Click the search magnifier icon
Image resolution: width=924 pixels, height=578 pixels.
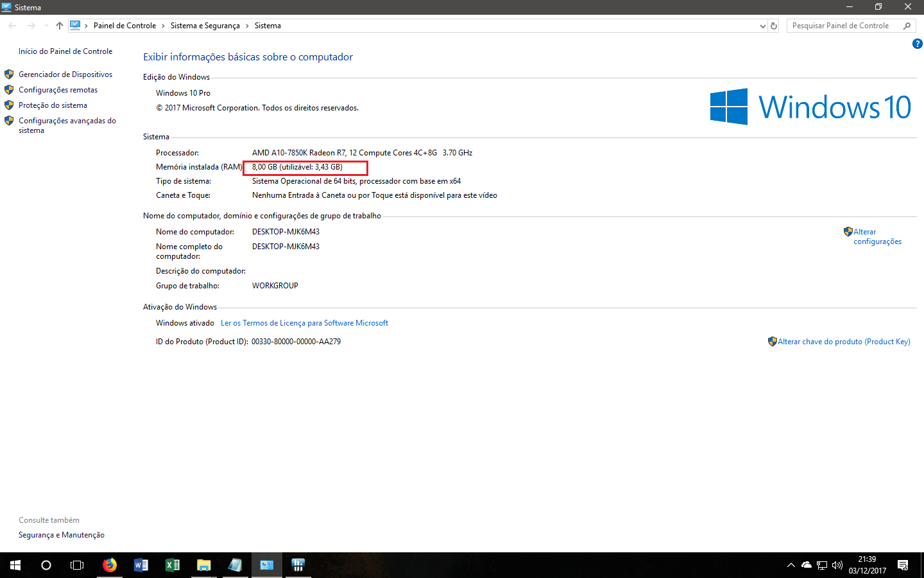(907, 26)
